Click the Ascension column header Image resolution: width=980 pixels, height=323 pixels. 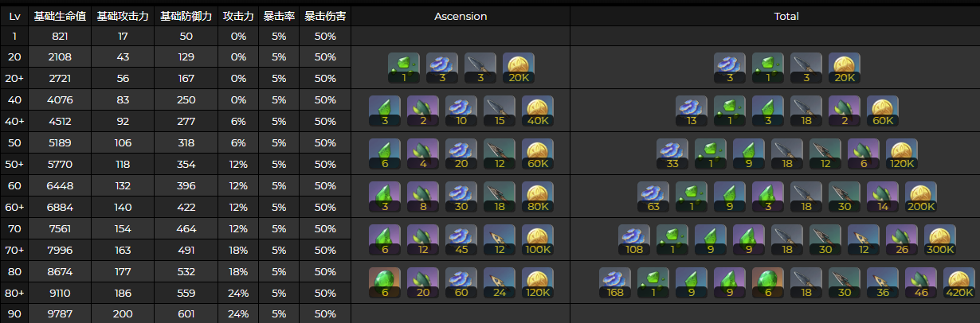click(461, 16)
